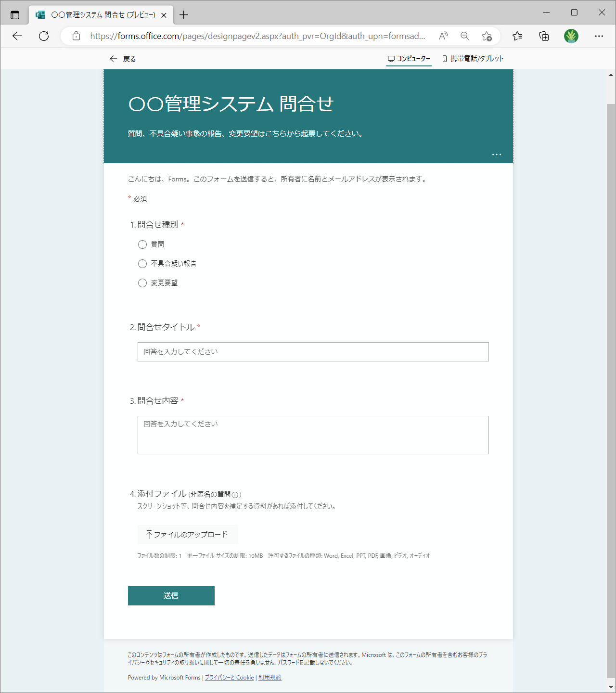Switch to 携帯電話/タブレット preview tab
The height and width of the screenshot is (693, 616).
473,59
